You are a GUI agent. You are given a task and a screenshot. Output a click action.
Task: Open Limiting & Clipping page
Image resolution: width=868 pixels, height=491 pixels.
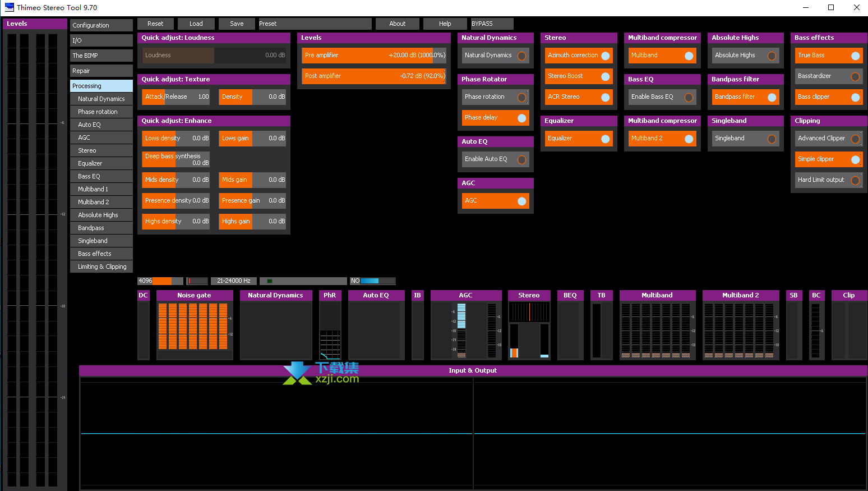[x=101, y=267]
